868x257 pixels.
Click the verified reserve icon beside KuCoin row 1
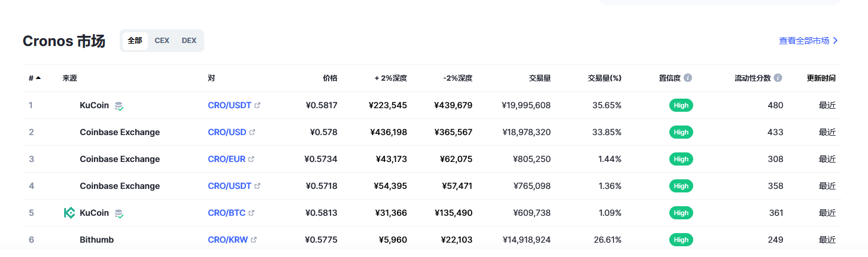(119, 106)
